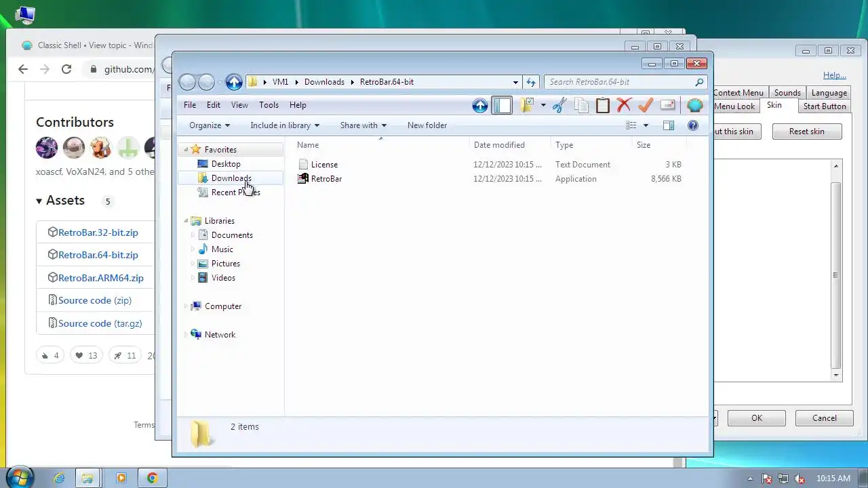The width and height of the screenshot is (868, 488).
Task: Toggle the preview pane button
Action: 669,125
